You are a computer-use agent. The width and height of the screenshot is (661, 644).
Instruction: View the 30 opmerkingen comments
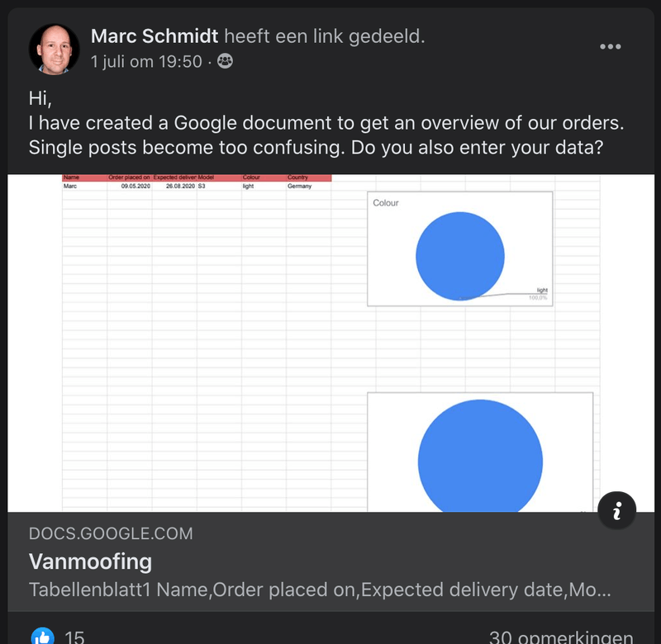(x=560, y=637)
